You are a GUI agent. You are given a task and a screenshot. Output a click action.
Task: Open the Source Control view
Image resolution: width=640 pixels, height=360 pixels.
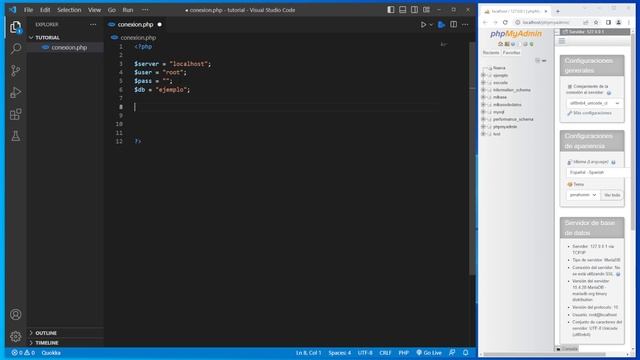[x=16, y=71]
